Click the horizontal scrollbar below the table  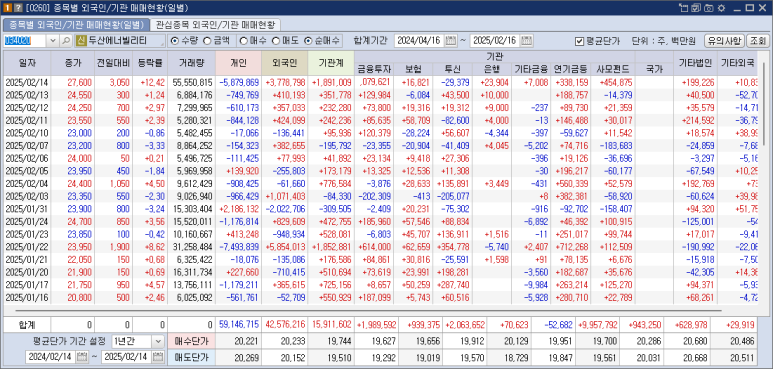[x=367, y=310]
